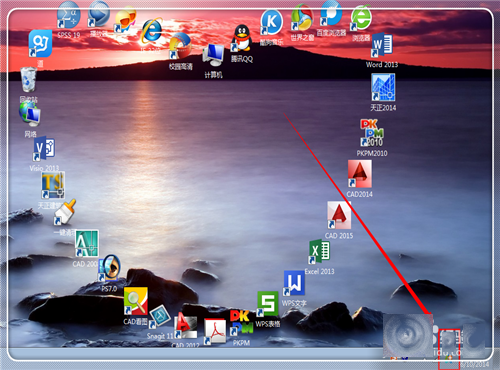Click the Adobe PDF reader icon
The width and height of the screenshot is (500, 370).
point(215,332)
